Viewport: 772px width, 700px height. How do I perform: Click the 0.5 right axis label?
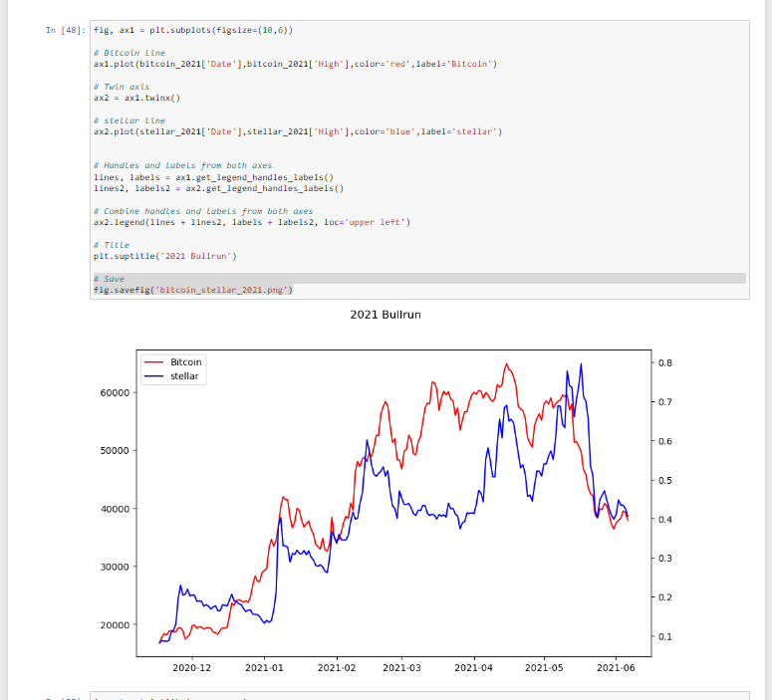click(x=665, y=481)
